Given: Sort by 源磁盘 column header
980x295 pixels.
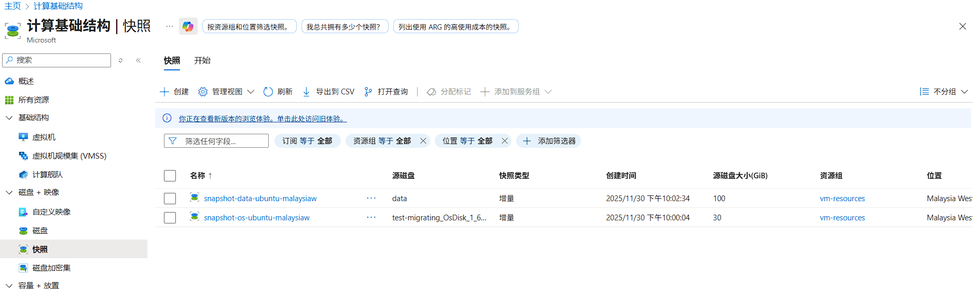Looking at the screenshot, I should (x=403, y=176).
